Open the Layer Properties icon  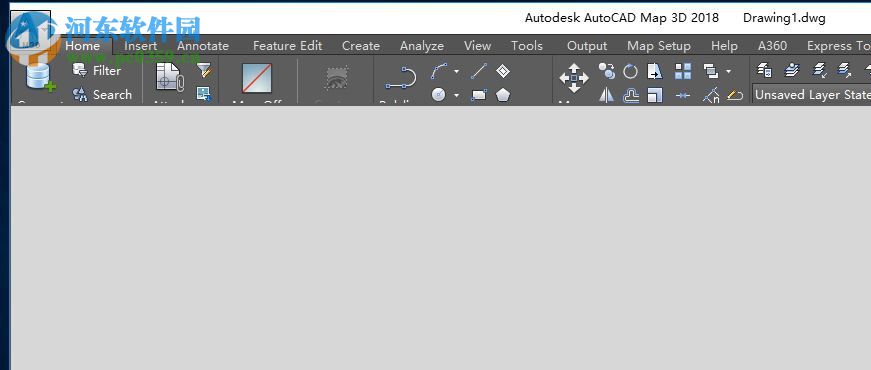(765, 71)
